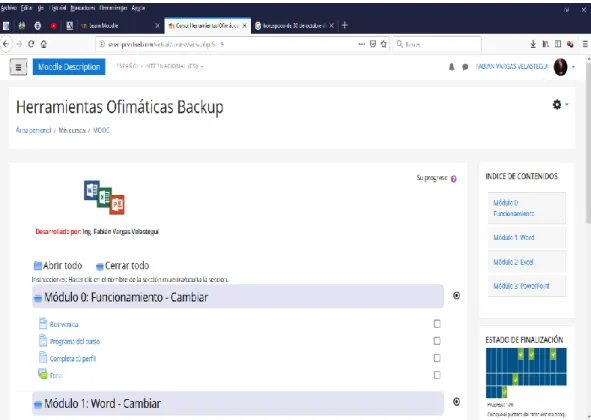Click a green completed block in progress bar
The width and height of the screenshot is (591, 420).
tap(521, 354)
